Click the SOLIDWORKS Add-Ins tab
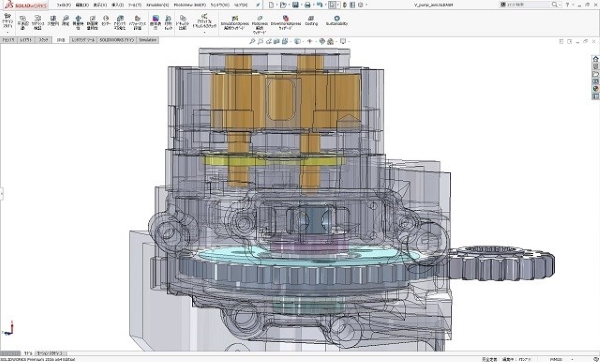Viewport: 600px width, 362px height. 117,40
